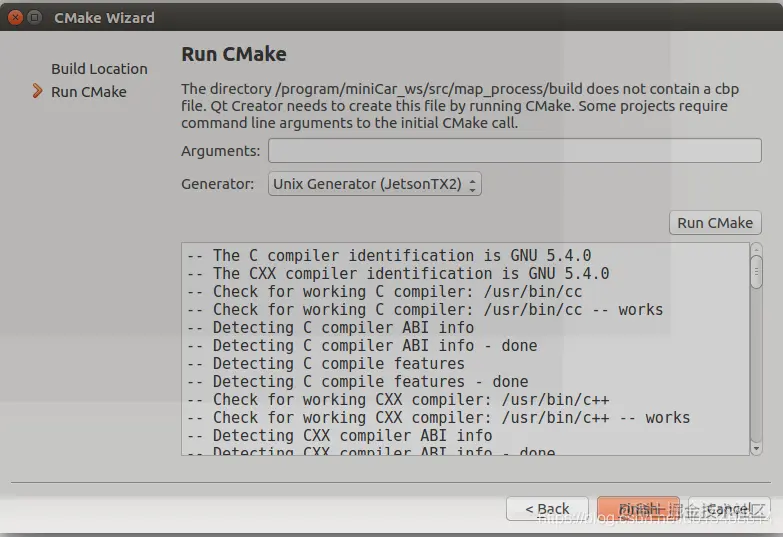Viewport: 783px width, 537px height.
Task: Click the 'Run CMake' page heading
Action: (x=234, y=54)
